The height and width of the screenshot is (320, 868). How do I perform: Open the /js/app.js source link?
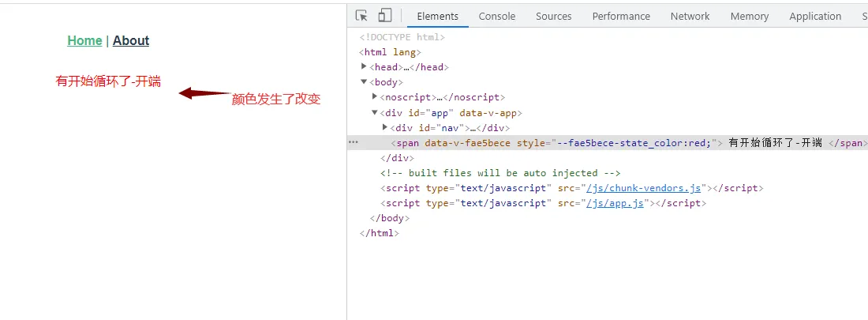pos(615,203)
